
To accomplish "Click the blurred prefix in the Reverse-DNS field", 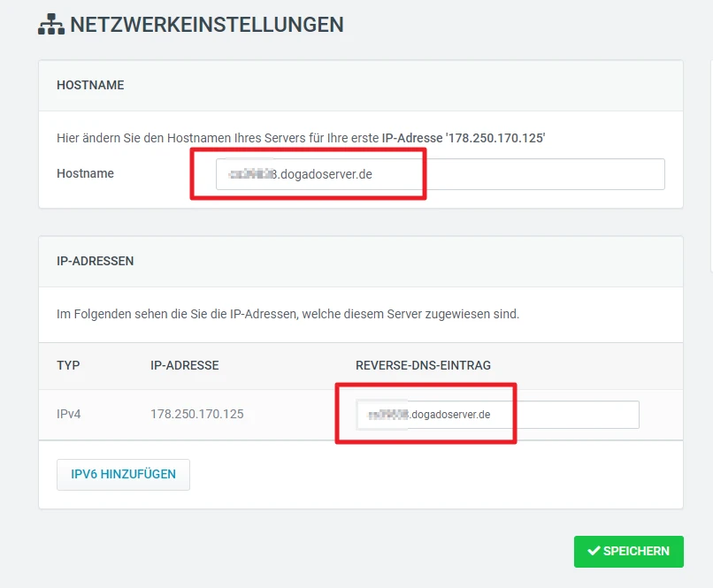I will coord(385,414).
